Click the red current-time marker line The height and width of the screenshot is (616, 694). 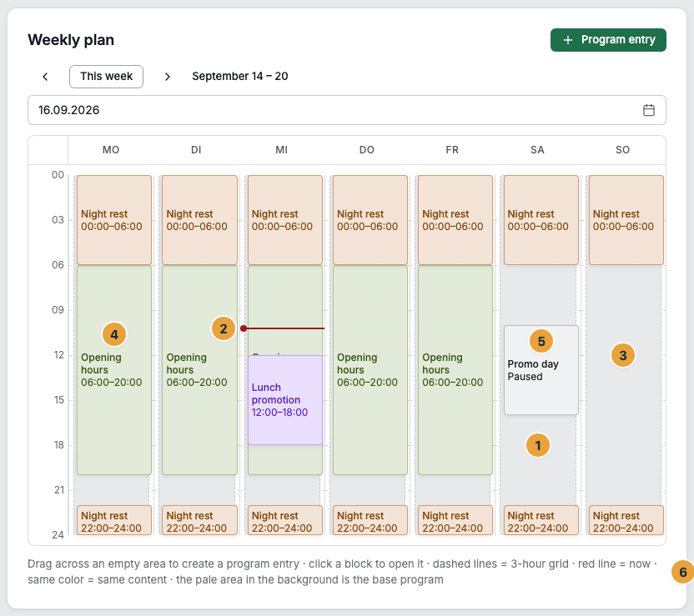click(284, 328)
